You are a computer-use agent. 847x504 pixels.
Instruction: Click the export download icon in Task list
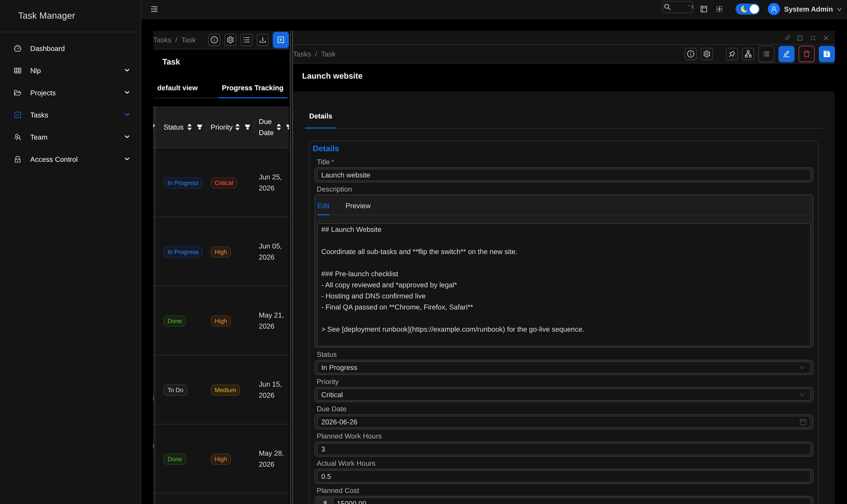(x=263, y=40)
